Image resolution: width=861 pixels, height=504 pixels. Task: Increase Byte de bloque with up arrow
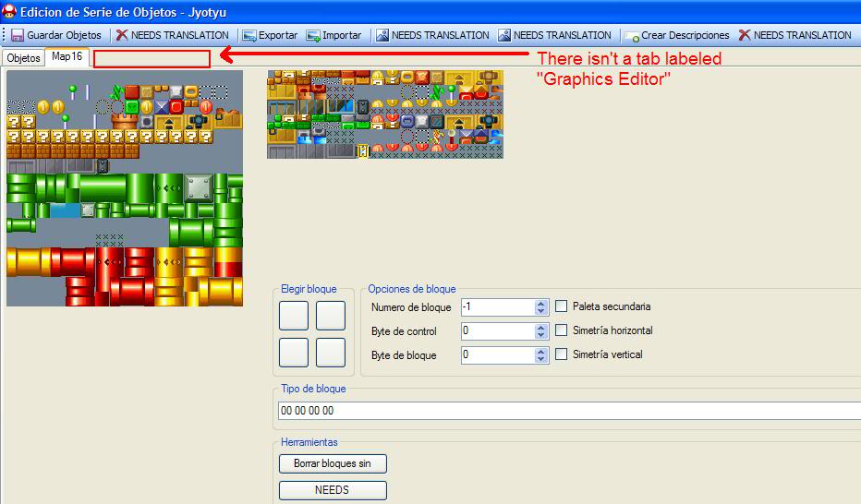pyautogui.click(x=541, y=351)
